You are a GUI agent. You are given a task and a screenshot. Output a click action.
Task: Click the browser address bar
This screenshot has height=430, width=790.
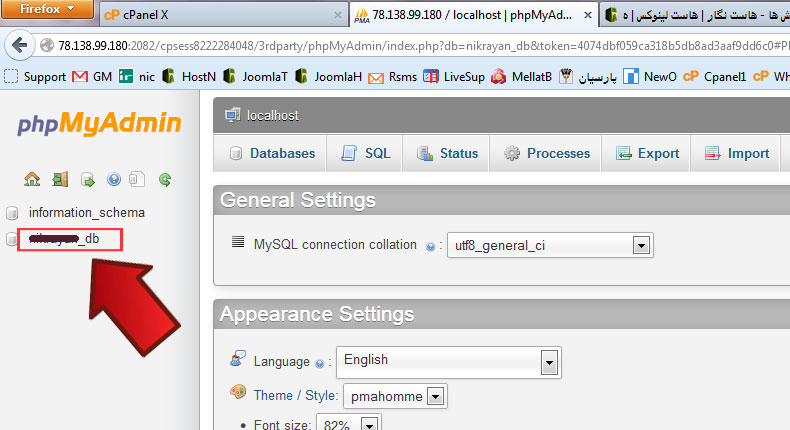(400, 47)
